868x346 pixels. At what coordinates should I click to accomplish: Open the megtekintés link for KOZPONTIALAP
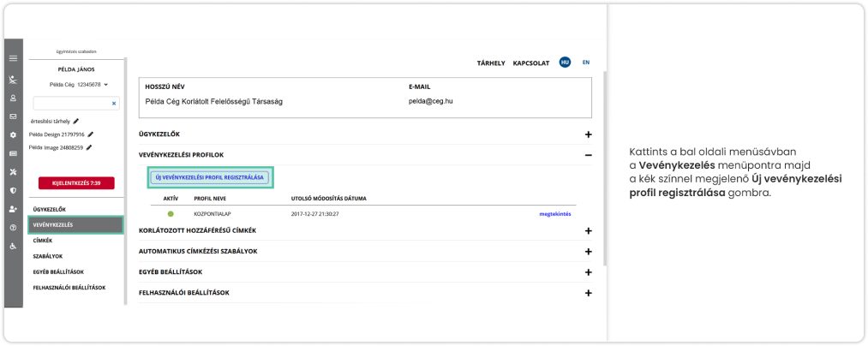554,213
